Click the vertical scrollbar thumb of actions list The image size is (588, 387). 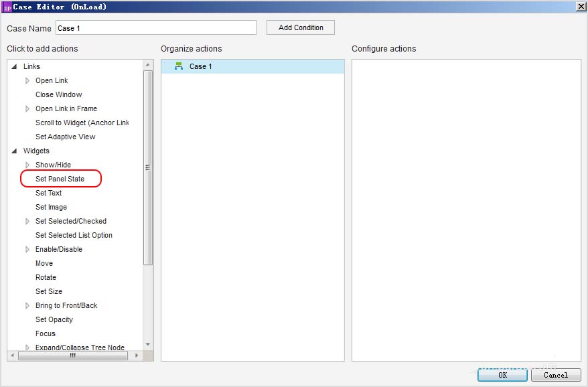[x=148, y=167]
